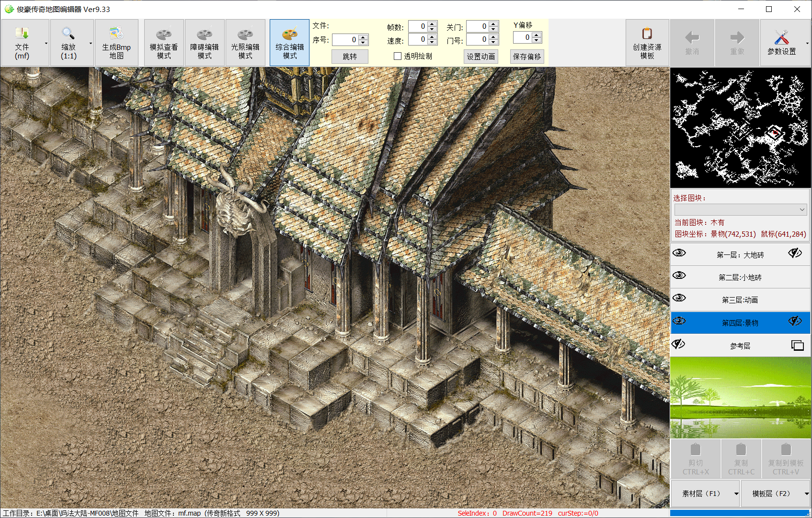Select the 第二层:小地砖 layer

click(740, 277)
